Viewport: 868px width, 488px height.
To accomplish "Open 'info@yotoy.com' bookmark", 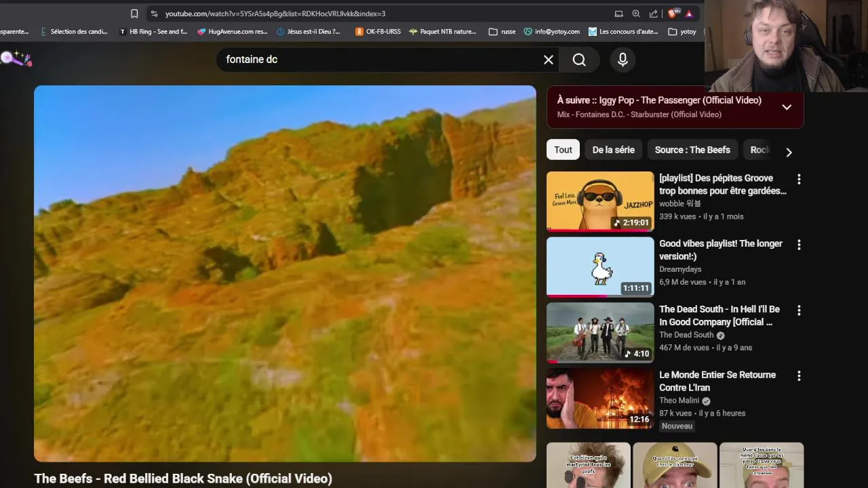I will [551, 31].
